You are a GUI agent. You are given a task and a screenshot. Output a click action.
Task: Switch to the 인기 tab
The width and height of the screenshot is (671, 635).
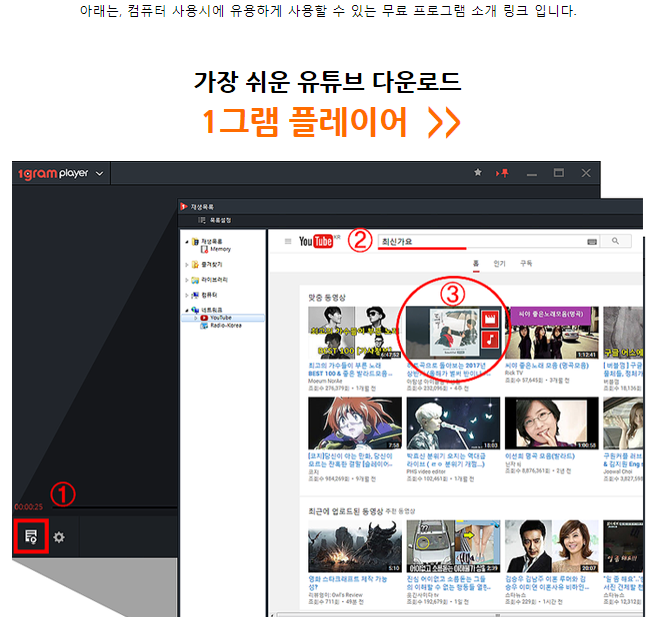point(499,264)
